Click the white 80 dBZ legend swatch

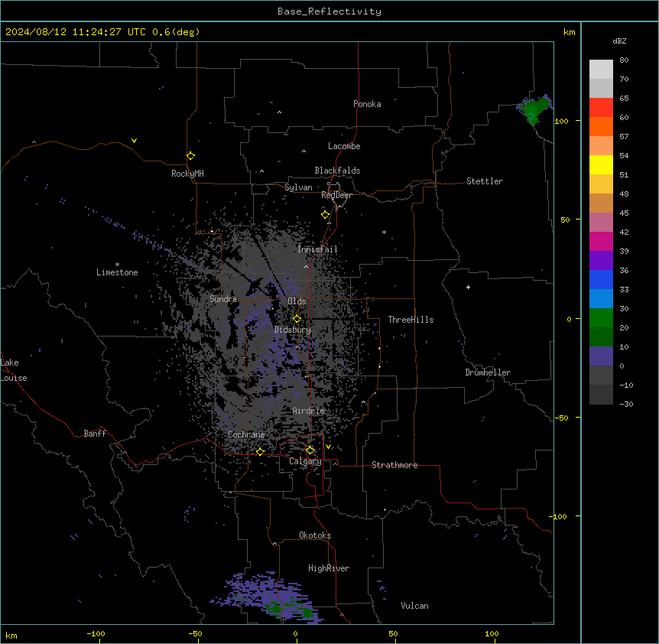coord(601,70)
